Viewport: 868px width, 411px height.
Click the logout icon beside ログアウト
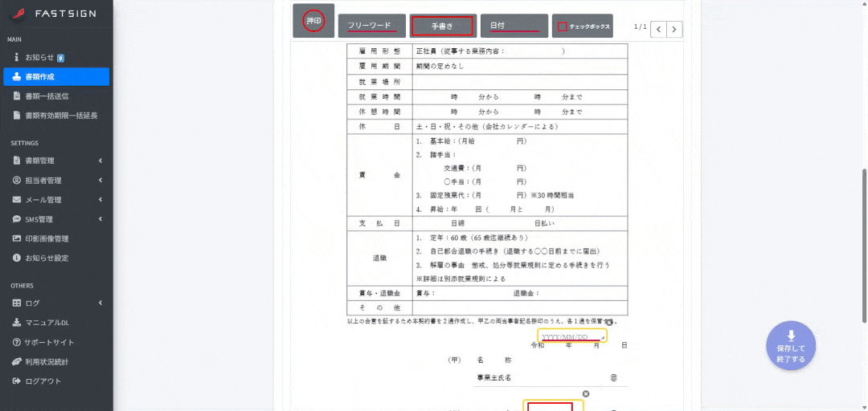(x=17, y=381)
